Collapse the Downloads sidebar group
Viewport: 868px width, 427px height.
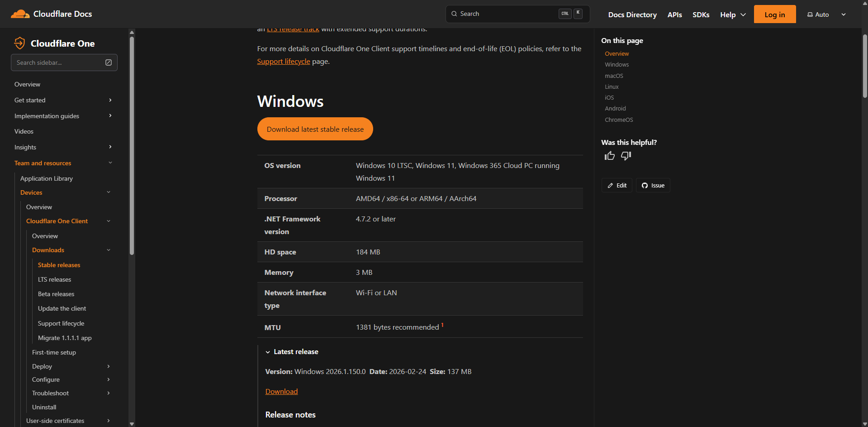point(109,250)
